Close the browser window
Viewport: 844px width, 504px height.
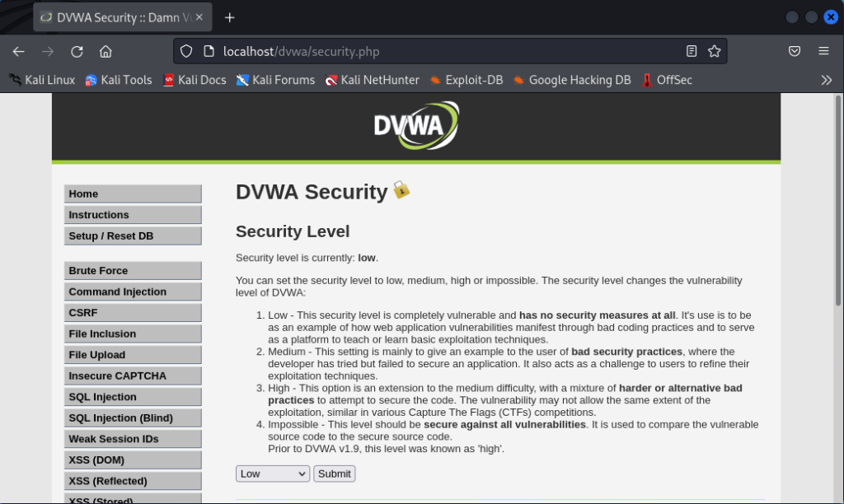(831, 17)
